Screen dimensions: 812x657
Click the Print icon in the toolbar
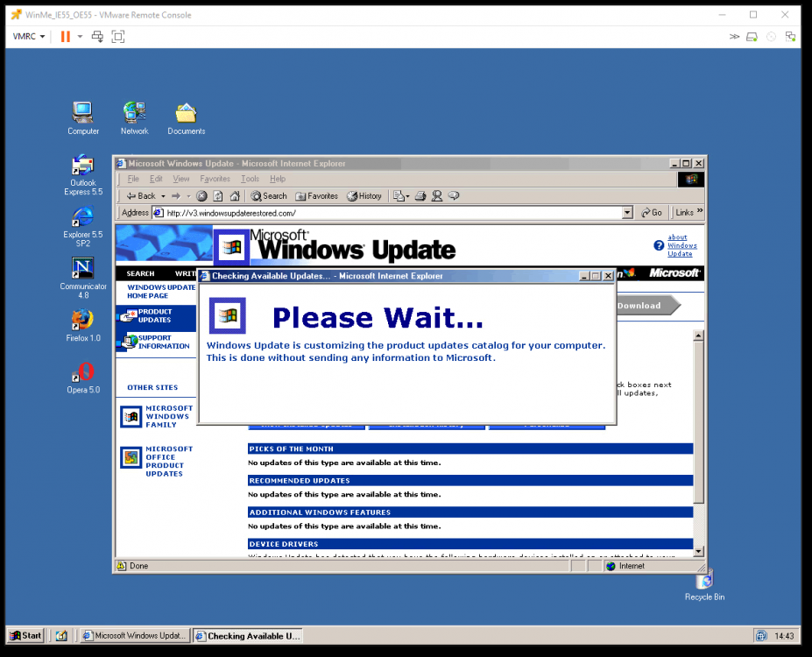420,195
